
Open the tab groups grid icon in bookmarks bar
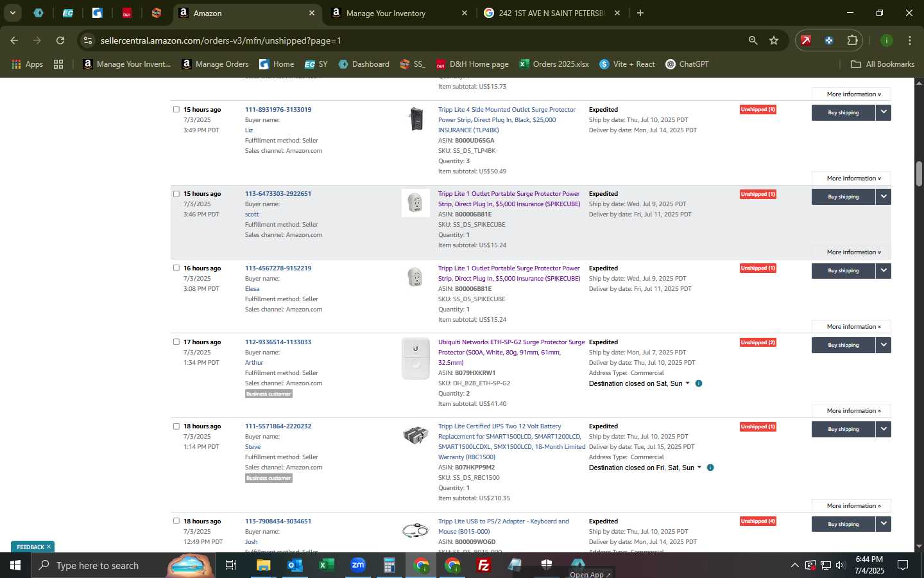[58, 64]
